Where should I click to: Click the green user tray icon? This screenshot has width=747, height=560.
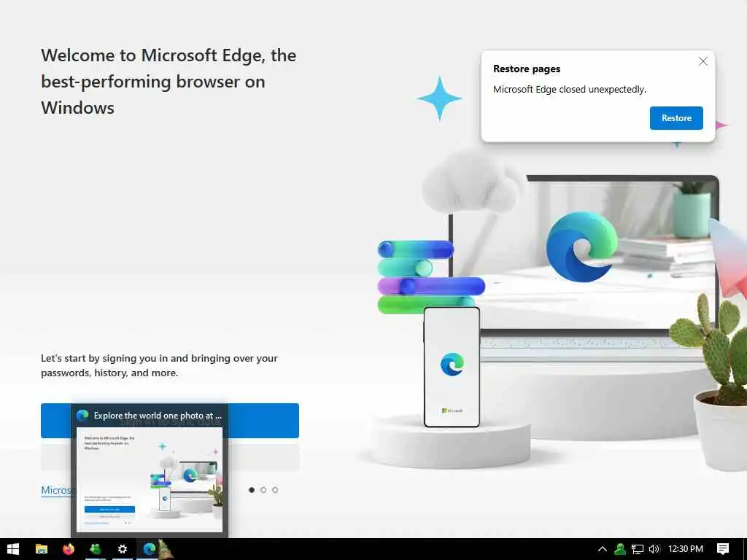620,549
